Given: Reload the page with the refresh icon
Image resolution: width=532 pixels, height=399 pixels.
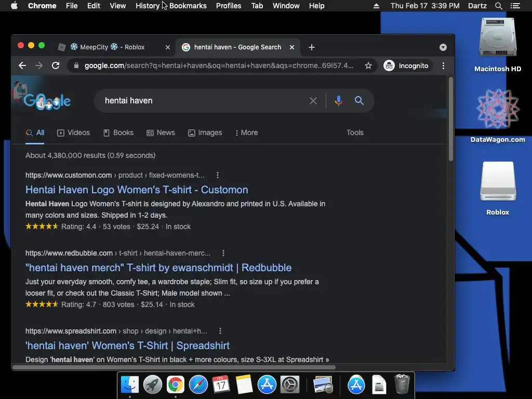Looking at the screenshot, I should (x=56, y=65).
